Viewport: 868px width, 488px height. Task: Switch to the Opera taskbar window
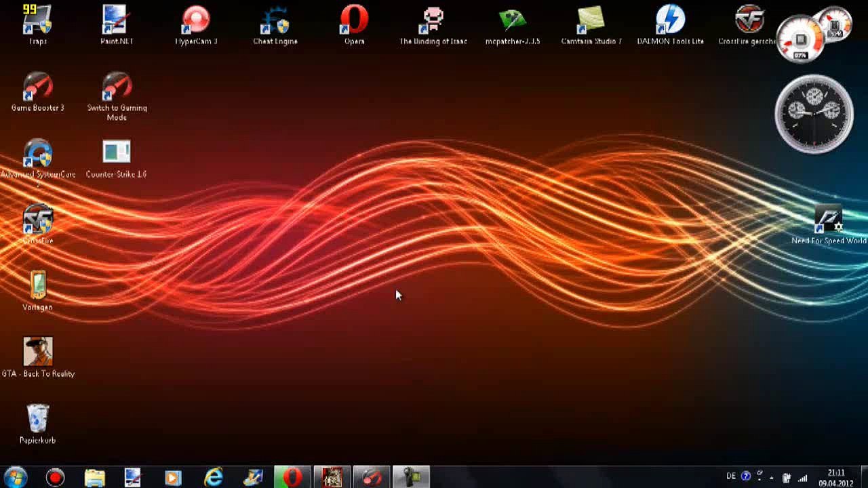pos(292,477)
